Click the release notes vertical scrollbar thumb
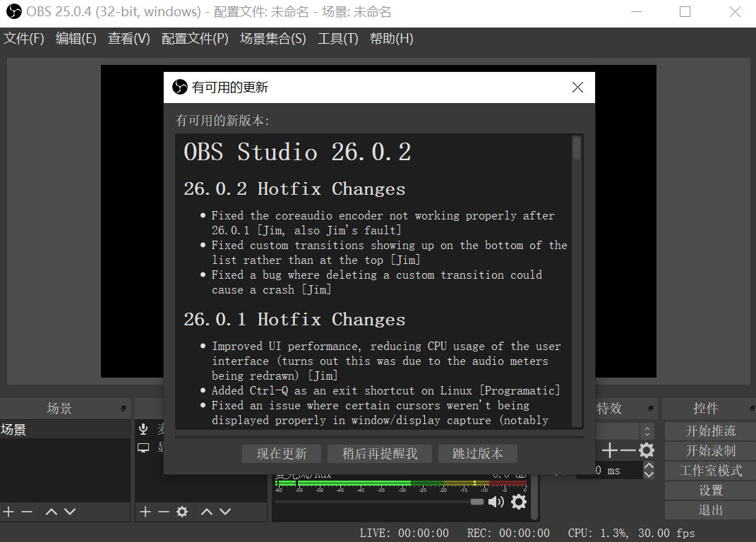 (577, 148)
